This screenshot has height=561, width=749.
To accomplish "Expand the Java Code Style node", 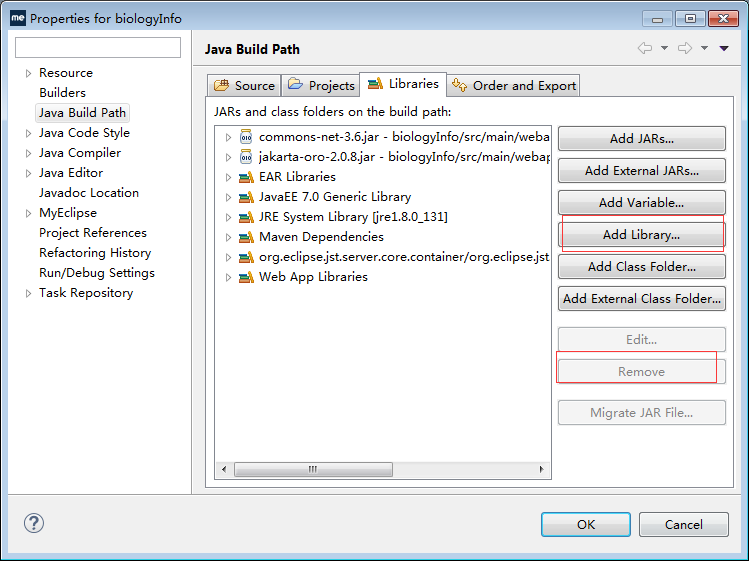I will (28, 133).
